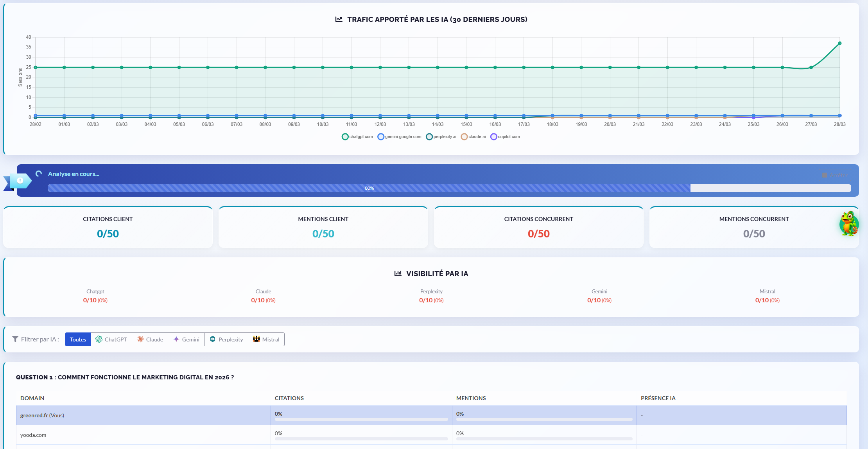Click the analysis progress bar at 80%
The height and width of the screenshot is (449, 868).
369,188
